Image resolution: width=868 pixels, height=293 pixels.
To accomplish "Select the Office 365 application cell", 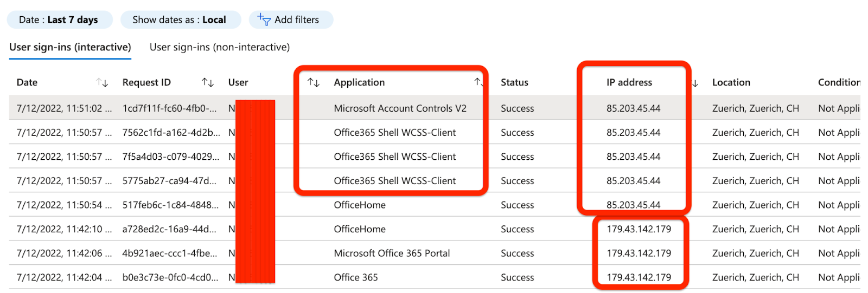I will (356, 277).
